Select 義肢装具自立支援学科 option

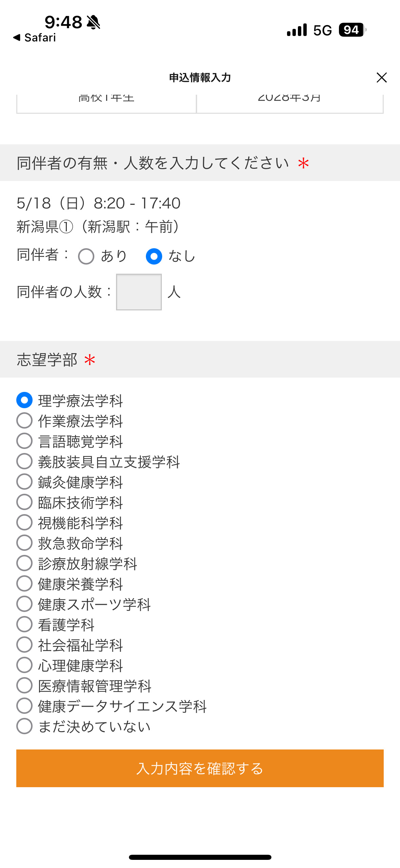coord(24,462)
